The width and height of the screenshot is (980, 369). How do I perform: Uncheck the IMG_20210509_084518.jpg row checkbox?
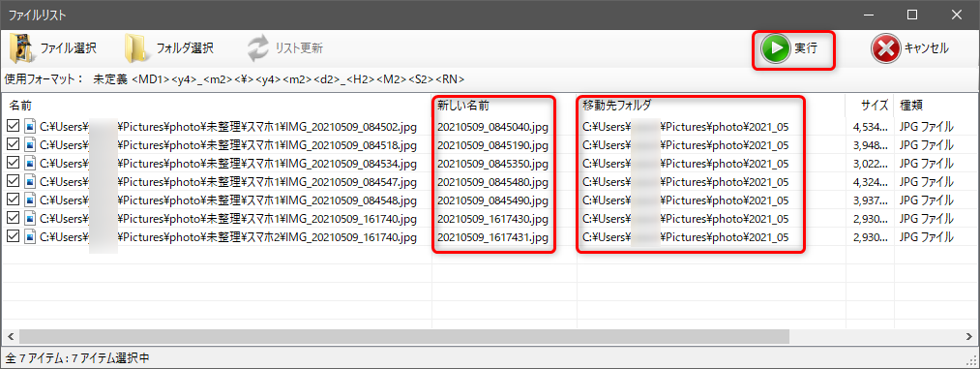13,145
